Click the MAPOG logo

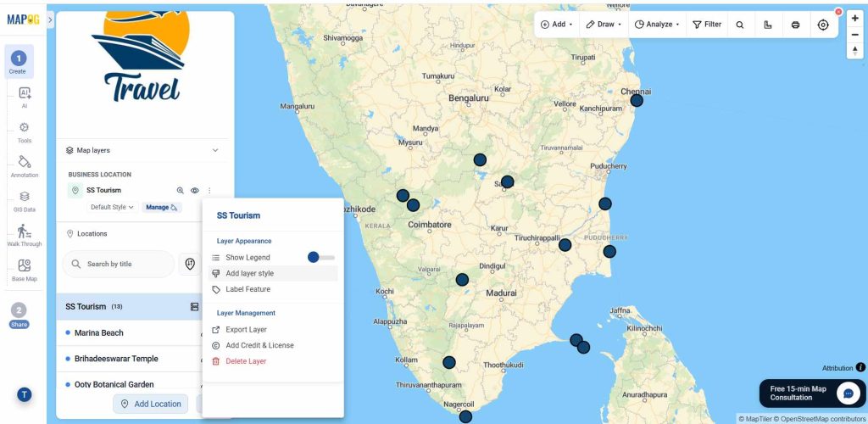[x=23, y=20]
